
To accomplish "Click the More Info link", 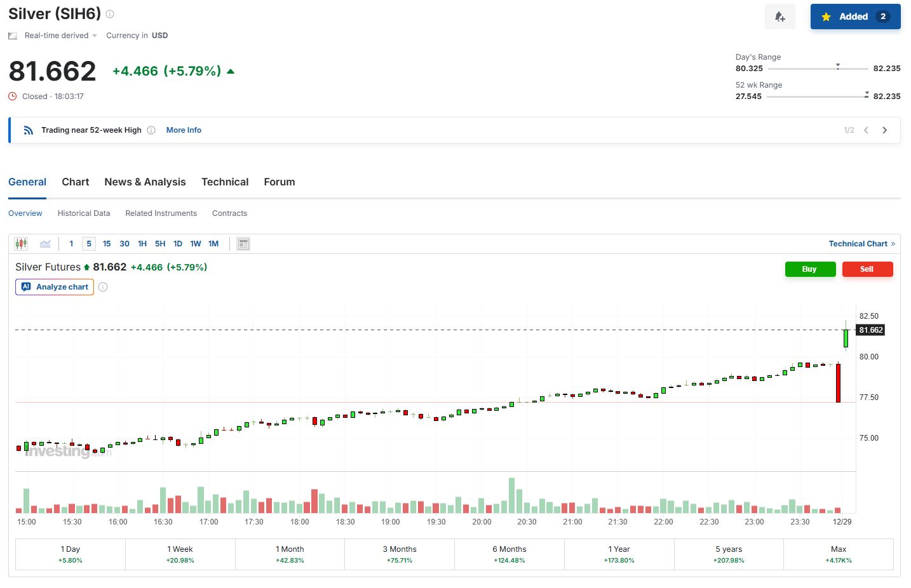I will coord(184,130).
